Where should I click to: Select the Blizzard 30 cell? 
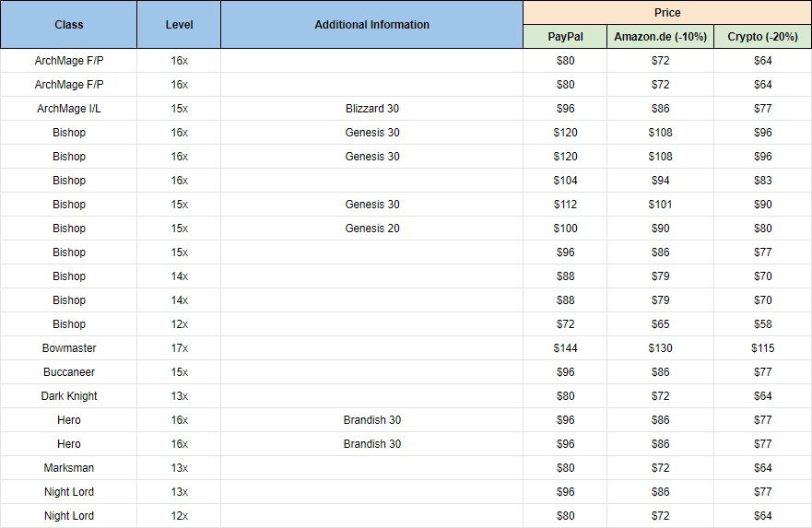click(x=371, y=109)
